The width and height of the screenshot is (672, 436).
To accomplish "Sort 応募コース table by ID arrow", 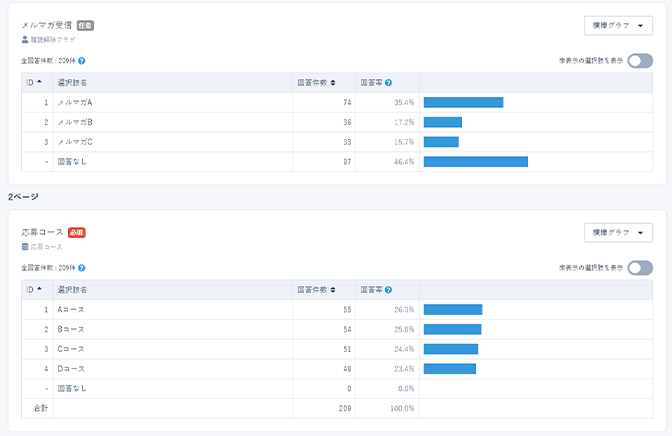I will [39, 290].
